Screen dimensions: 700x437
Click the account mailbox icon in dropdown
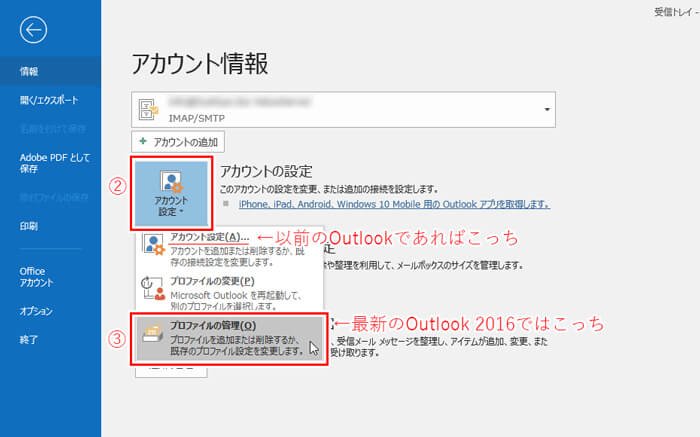click(148, 109)
